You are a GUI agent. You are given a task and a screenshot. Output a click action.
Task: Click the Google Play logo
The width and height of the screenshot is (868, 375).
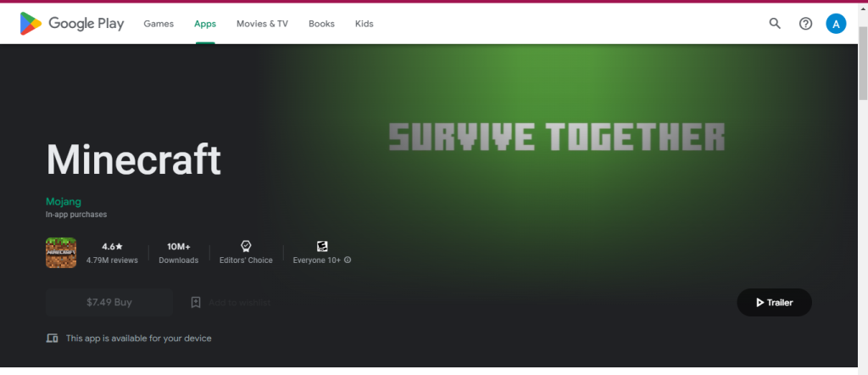click(72, 23)
